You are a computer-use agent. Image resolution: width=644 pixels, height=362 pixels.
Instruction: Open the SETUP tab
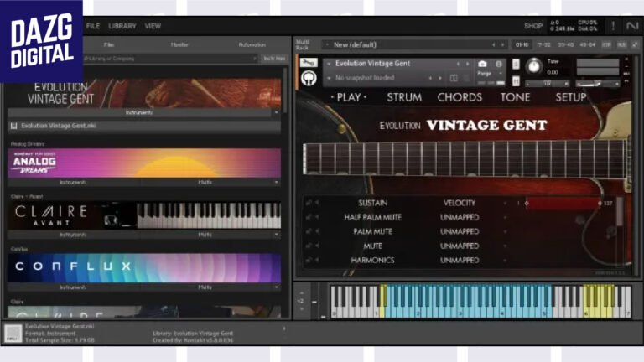[x=571, y=97]
